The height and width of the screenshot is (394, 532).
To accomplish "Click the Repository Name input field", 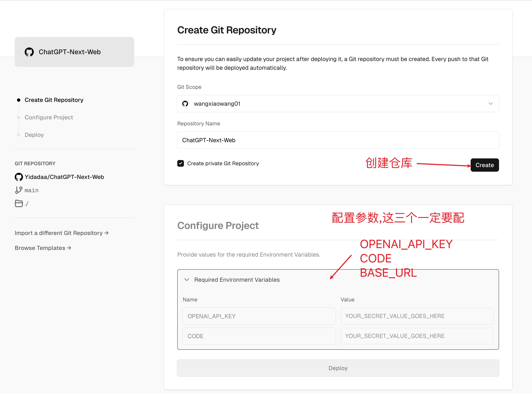I will click(338, 140).
